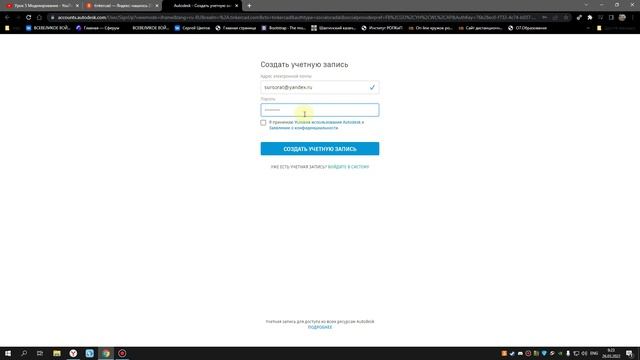Open the taskbar clock and date
The image size is (640, 360).
(x=611, y=353)
